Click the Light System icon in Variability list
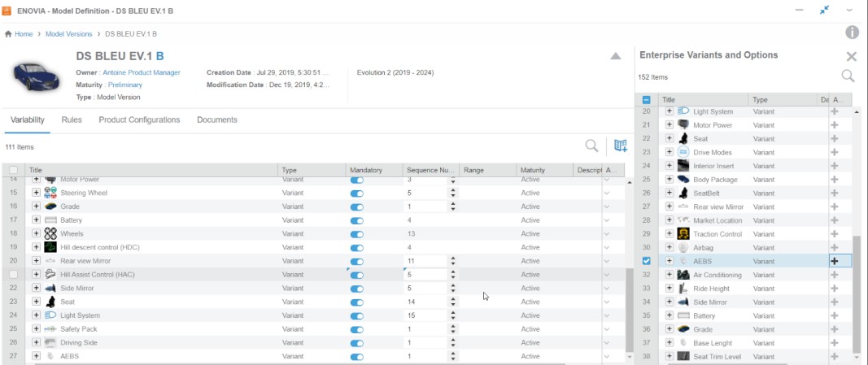Screen dimensions: 868x365 [x=50, y=315]
